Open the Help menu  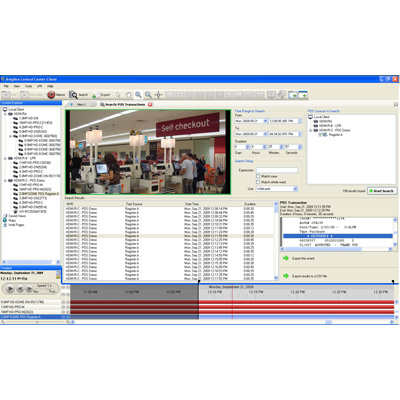click(50, 86)
